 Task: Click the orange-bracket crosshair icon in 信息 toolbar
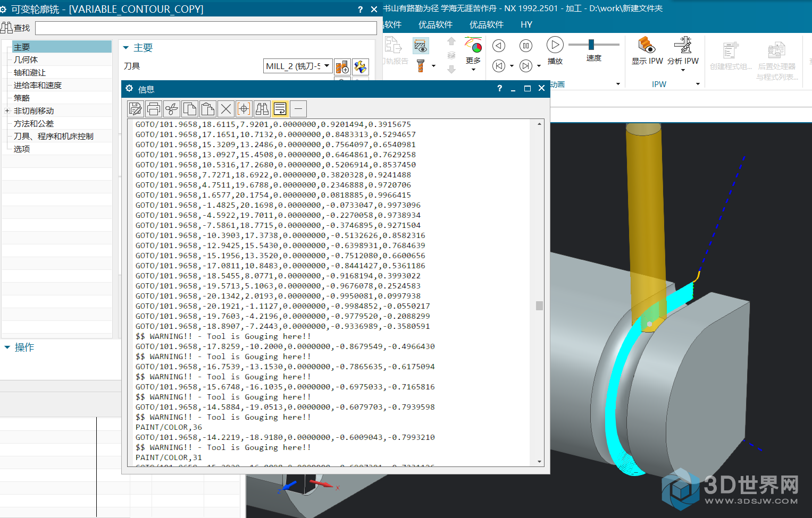coord(244,109)
